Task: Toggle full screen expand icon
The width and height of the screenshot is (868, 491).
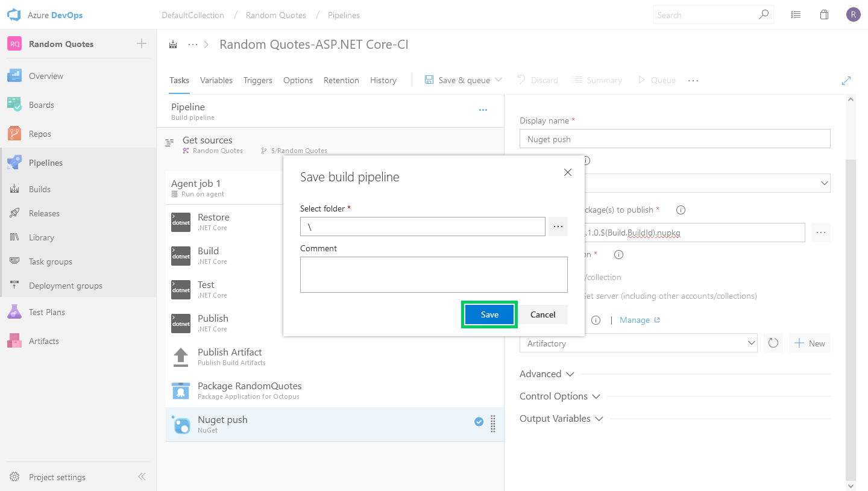Action: coord(846,80)
